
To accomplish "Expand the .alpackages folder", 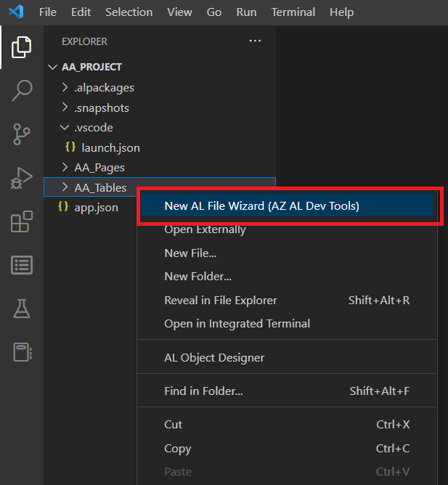I will (65, 87).
